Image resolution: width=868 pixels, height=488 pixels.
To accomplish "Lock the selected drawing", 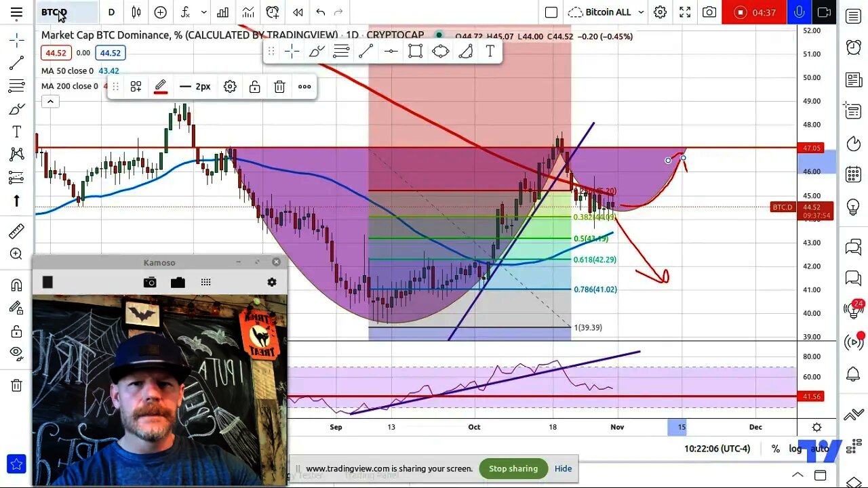I will coord(254,87).
